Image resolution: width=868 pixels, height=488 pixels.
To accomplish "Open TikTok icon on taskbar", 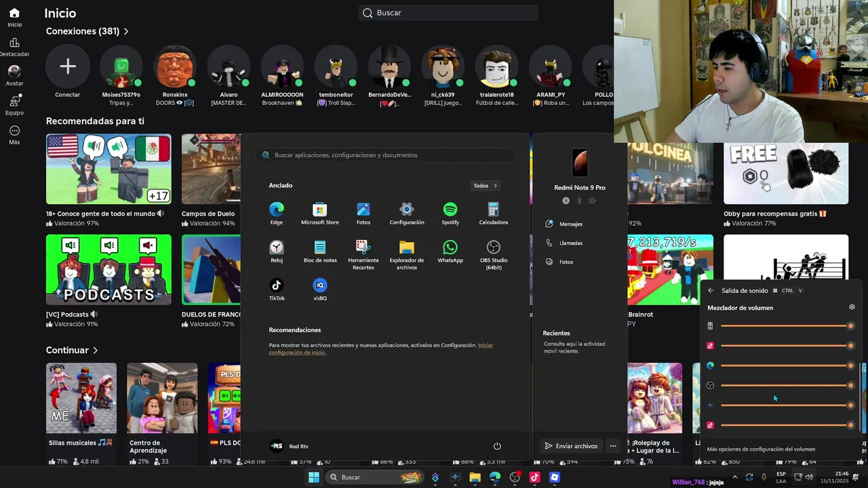I will (x=534, y=477).
